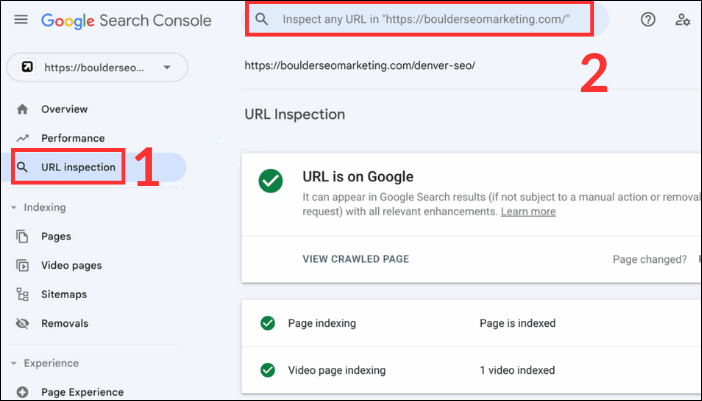Expand the Page indexing row

471,323
